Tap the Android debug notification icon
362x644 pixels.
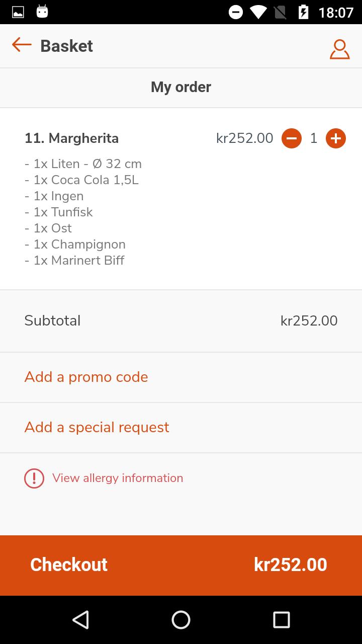point(42,11)
